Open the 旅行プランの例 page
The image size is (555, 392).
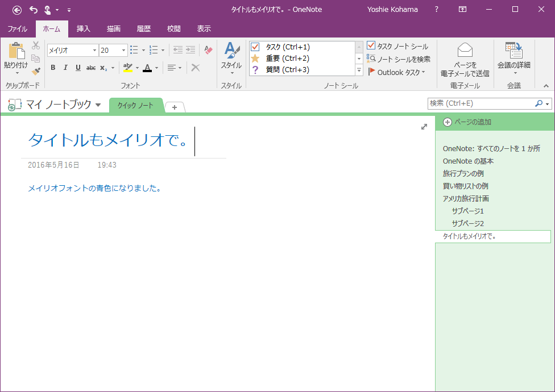pyautogui.click(x=463, y=173)
